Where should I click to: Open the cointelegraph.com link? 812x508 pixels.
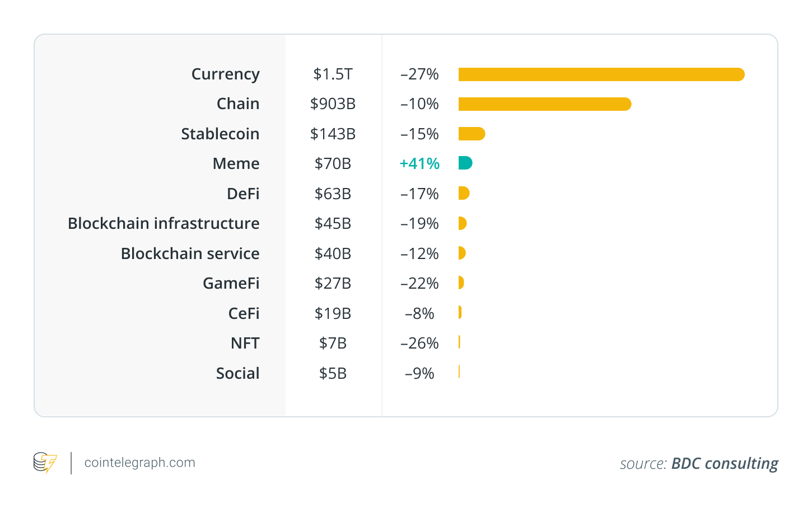[139, 463]
